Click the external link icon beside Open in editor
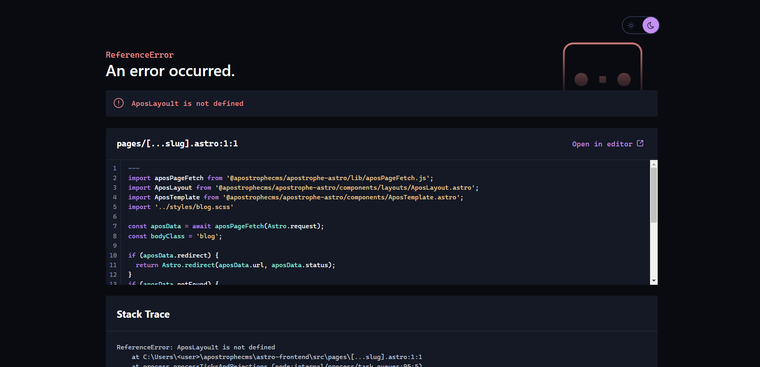The image size is (760, 367). 640,144
